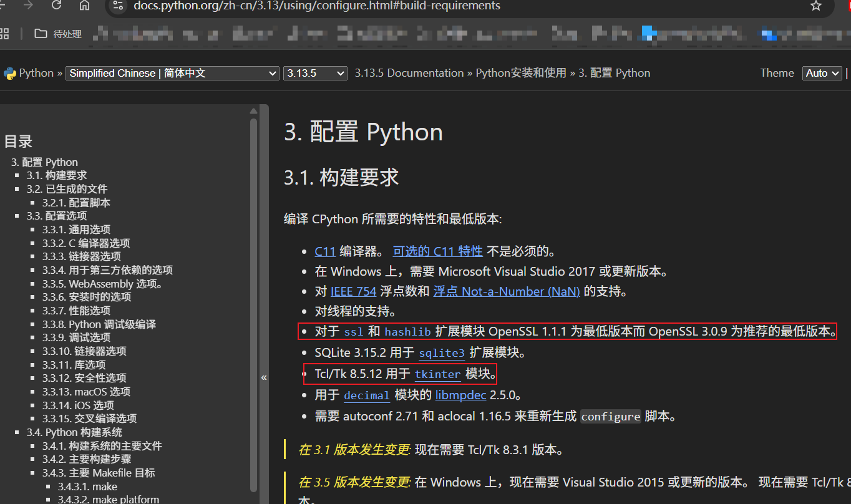The image size is (851, 504).
Task: Click the Python logo icon
Action: [9, 74]
